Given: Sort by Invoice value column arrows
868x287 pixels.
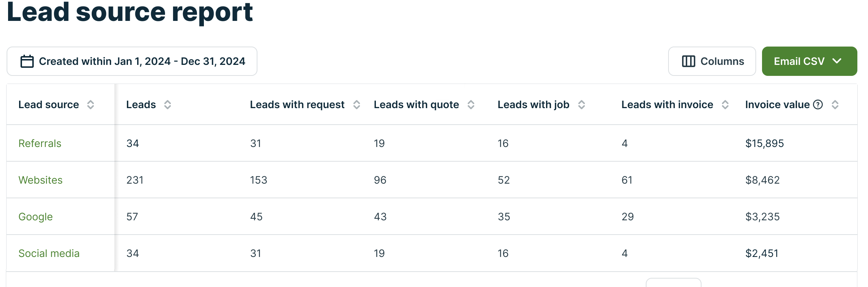Looking at the screenshot, I should pyautogui.click(x=835, y=105).
